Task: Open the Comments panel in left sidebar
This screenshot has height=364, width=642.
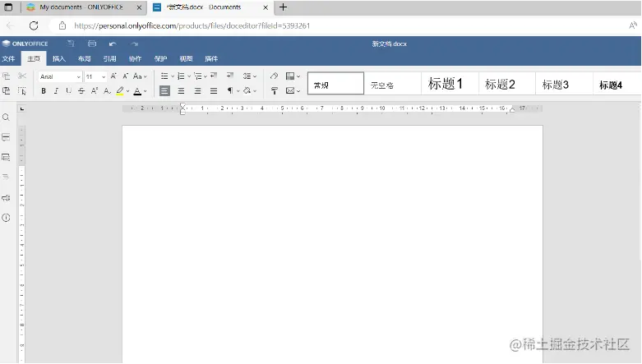Action: [x=6, y=137]
